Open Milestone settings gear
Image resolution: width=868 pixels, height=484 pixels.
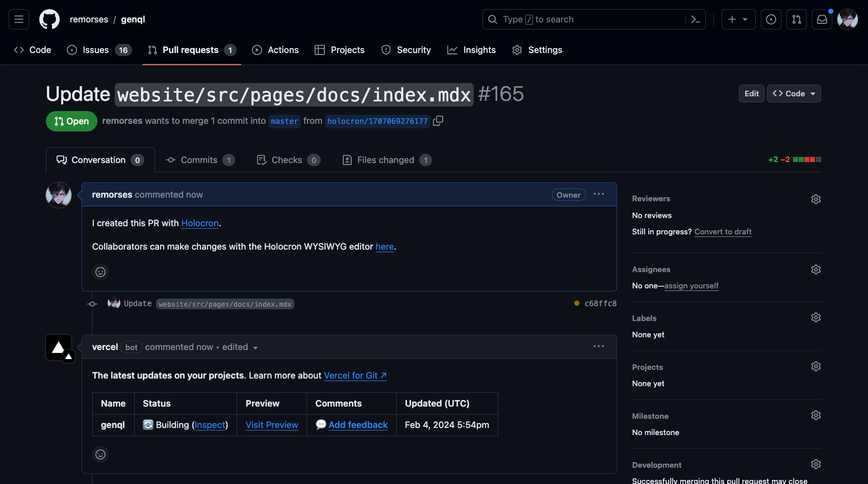tap(816, 415)
